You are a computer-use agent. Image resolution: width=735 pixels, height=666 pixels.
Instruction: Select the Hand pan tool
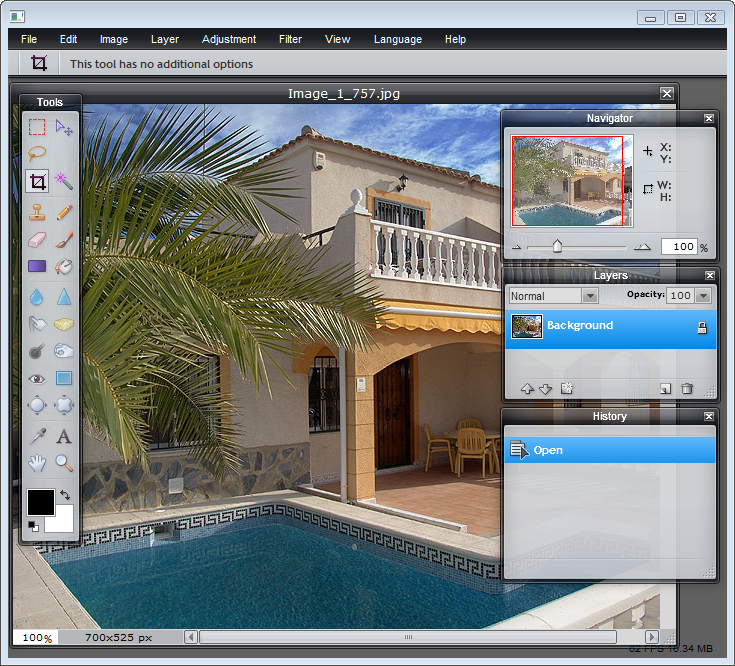point(37,464)
